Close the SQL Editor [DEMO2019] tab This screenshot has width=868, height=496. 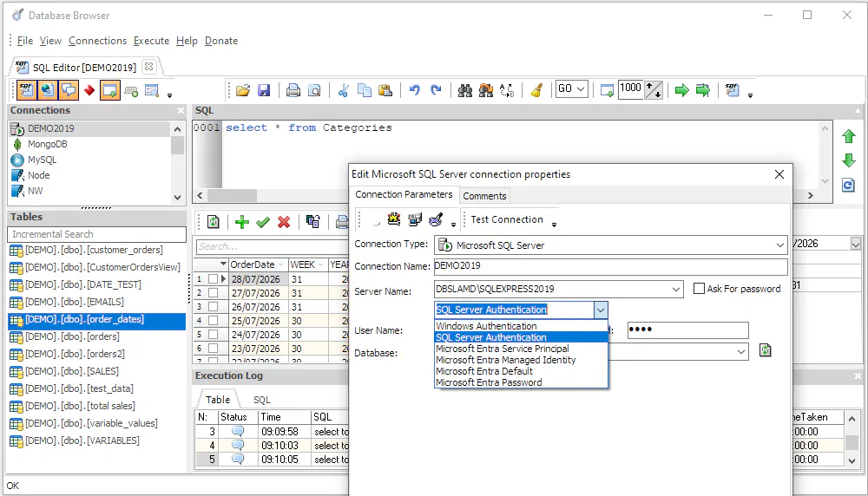[148, 67]
